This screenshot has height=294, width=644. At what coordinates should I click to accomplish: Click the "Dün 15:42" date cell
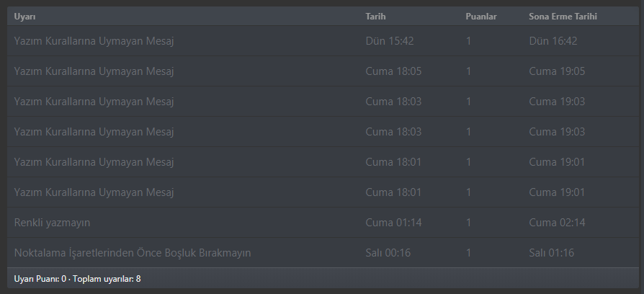point(390,41)
